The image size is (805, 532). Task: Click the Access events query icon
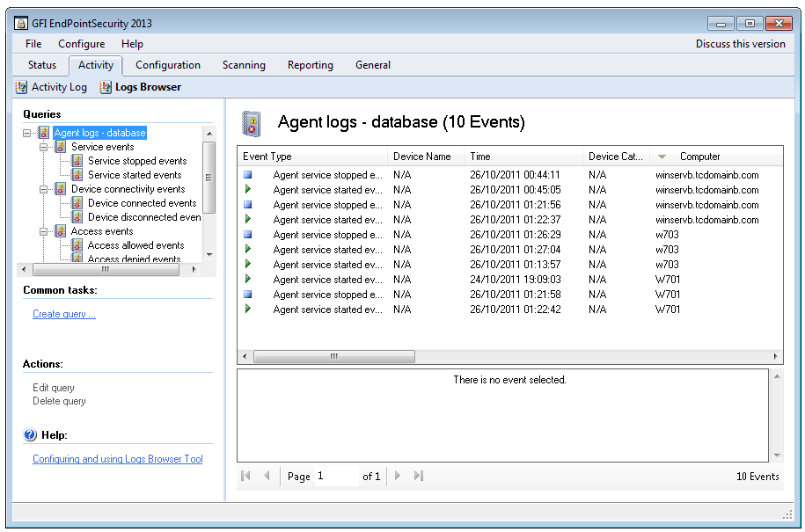(x=61, y=231)
